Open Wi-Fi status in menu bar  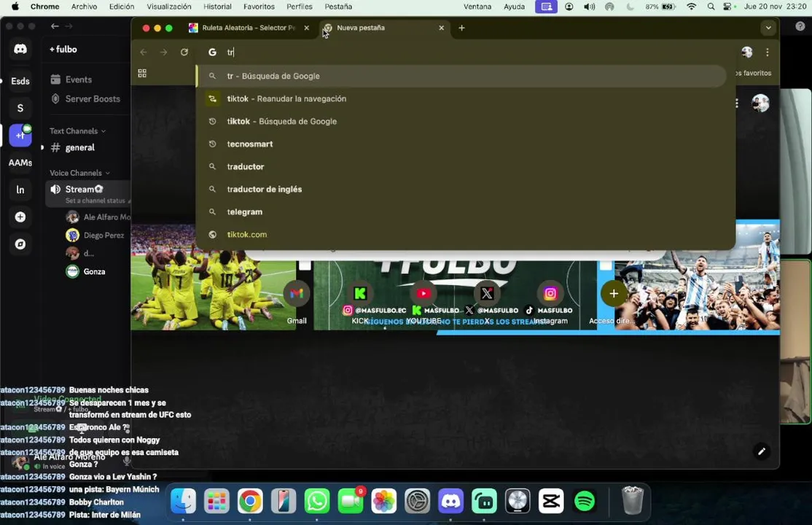point(691,7)
